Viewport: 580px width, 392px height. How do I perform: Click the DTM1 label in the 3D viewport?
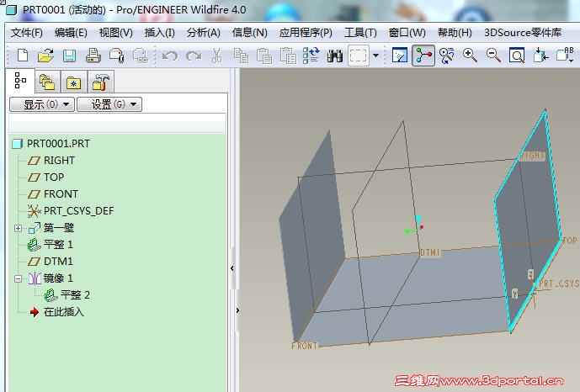coord(430,252)
